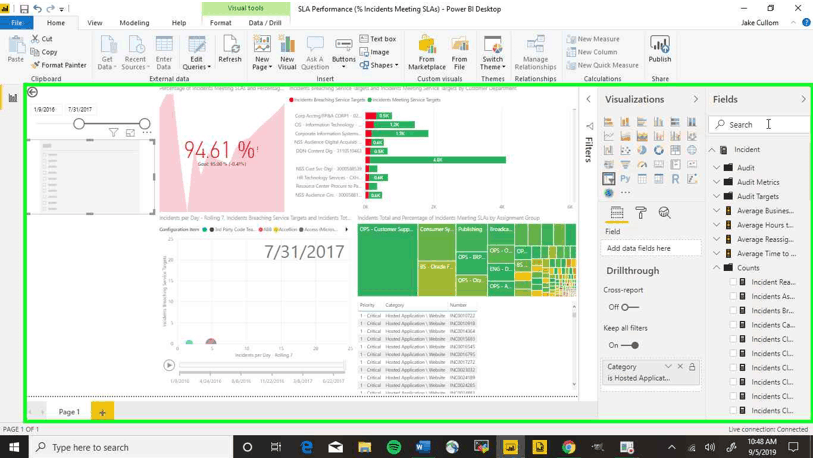Open Edit Queries from the ribbon
Image resolution: width=814 pixels, height=459 pixels.
click(x=197, y=52)
